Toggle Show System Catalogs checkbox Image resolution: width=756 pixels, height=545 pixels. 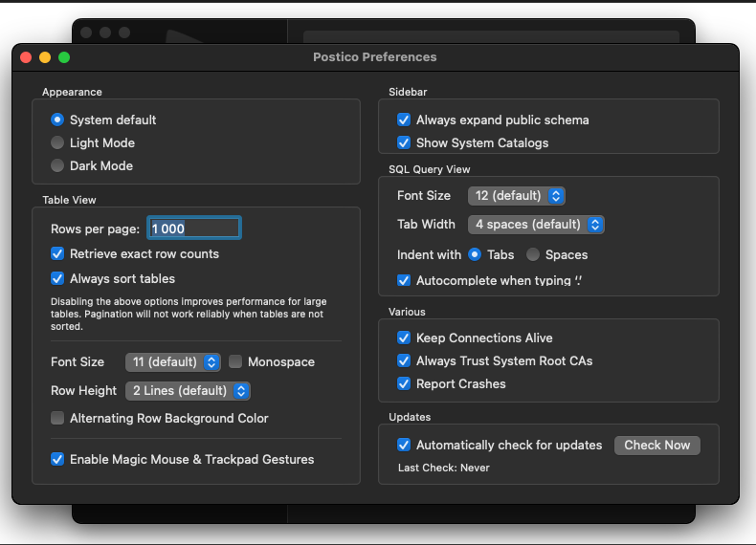(x=404, y=142)
